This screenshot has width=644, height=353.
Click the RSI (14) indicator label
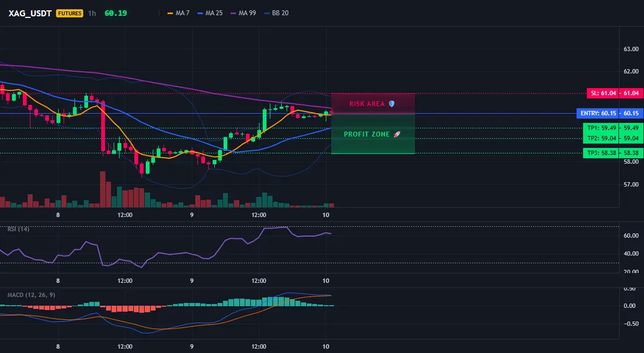click(x=18, y=229)
